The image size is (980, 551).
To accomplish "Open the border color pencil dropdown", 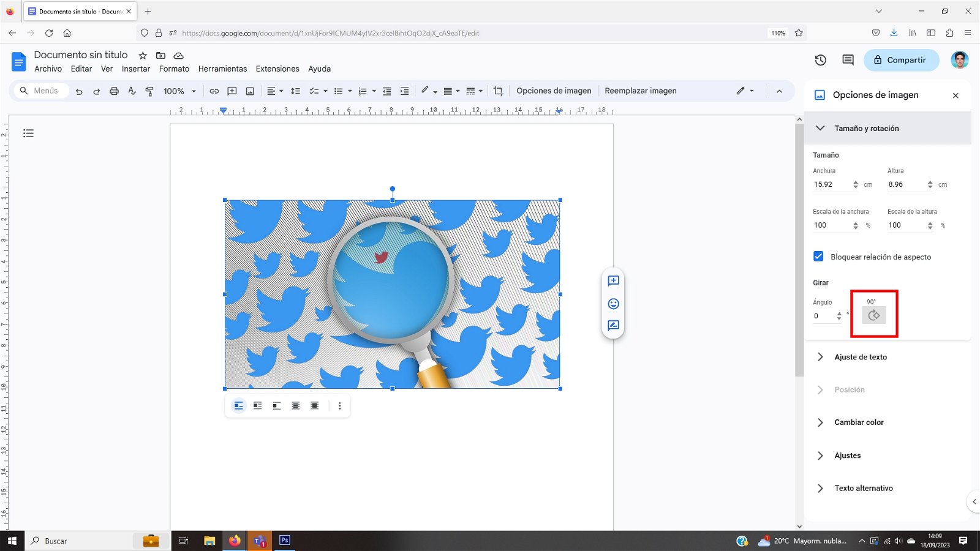I will (429, 91).
